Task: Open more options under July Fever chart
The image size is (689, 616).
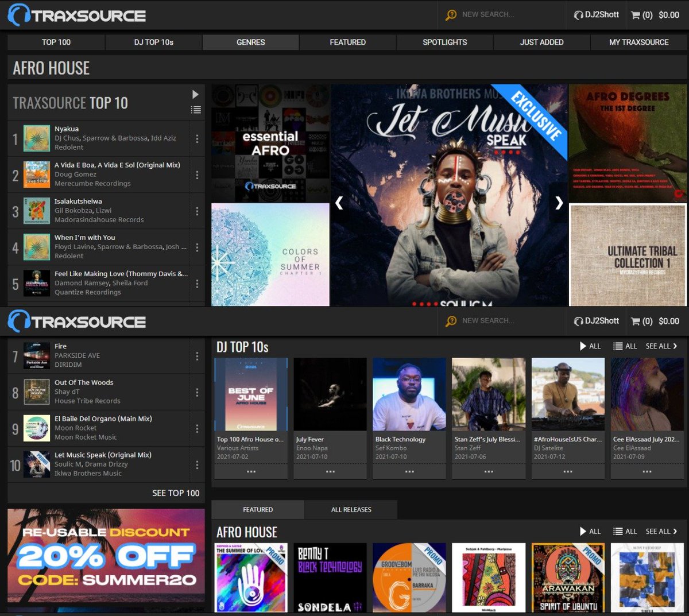Action: tap(330, 471)
